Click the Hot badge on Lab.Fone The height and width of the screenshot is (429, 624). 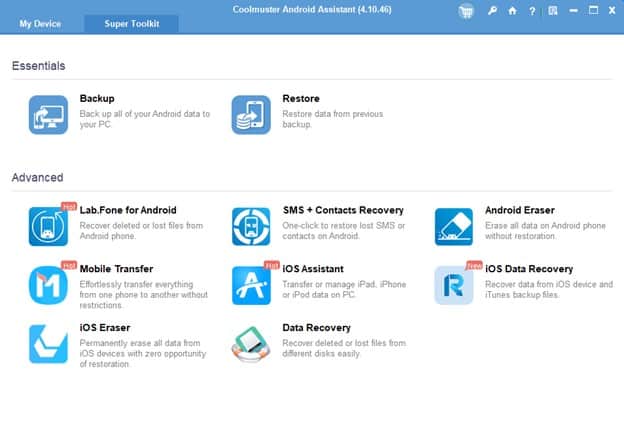tap(69, 206)
